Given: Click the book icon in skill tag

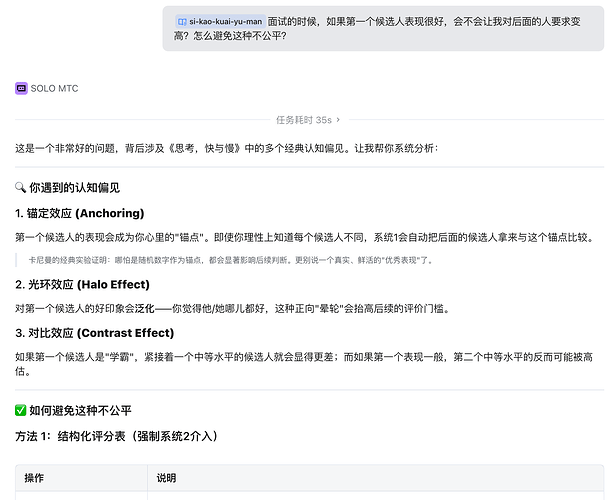Looking at the screenshot, I should 182,22.
